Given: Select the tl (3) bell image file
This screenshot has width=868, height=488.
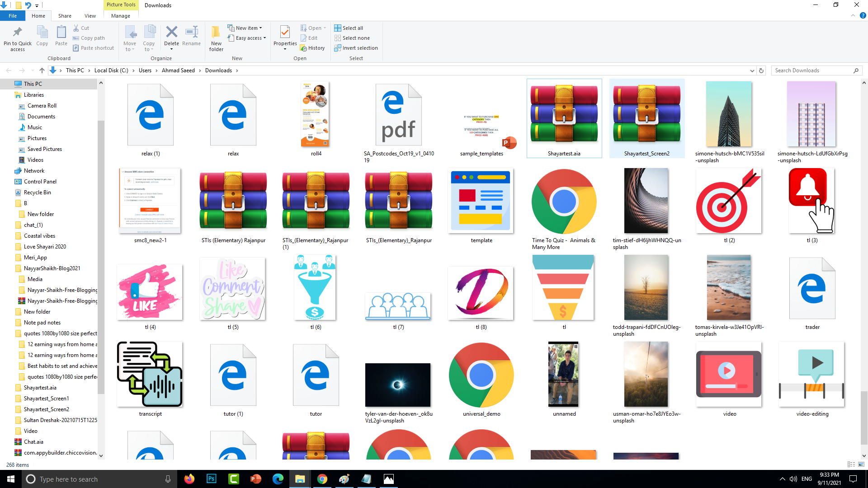Looking at the screenshot, I should 812,206.
